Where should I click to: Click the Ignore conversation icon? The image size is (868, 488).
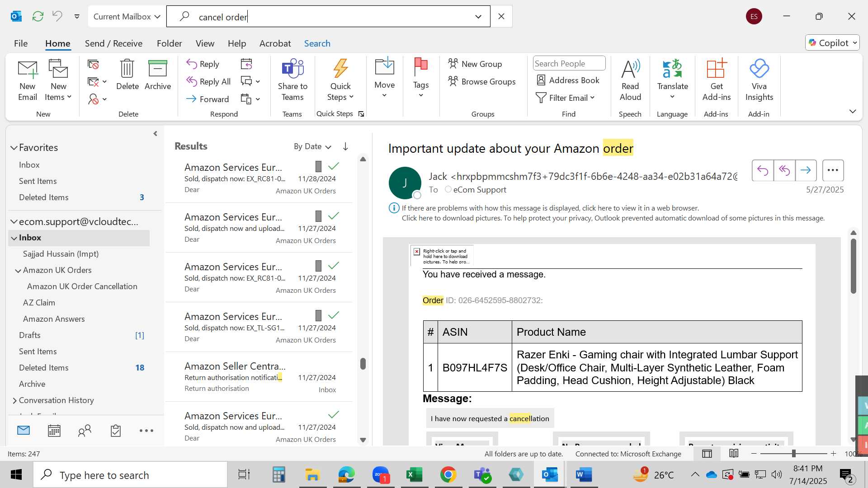(x=93, y=65)
